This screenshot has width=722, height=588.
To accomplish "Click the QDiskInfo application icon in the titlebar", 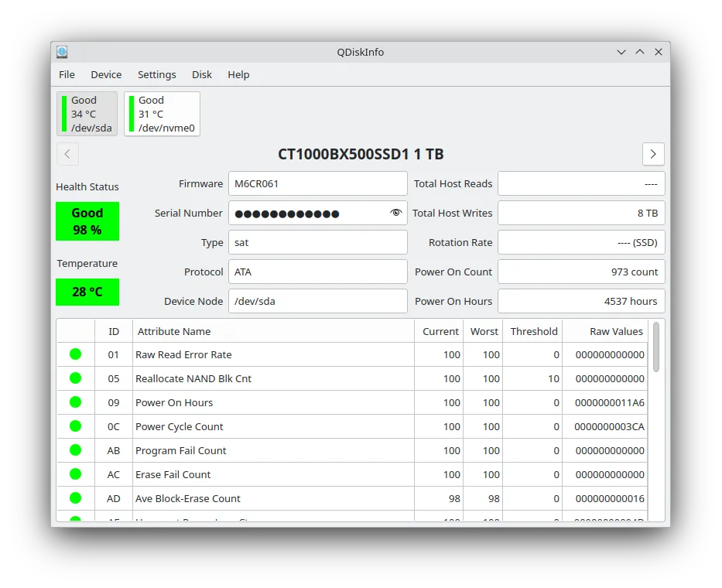I will pyautogui.click(x=61, y=52).
